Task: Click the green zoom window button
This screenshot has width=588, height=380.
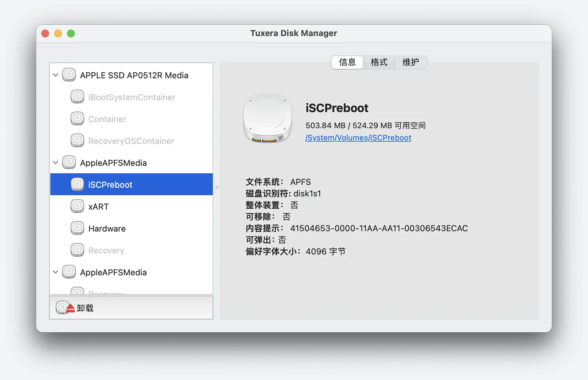Action: coord(71,34)
